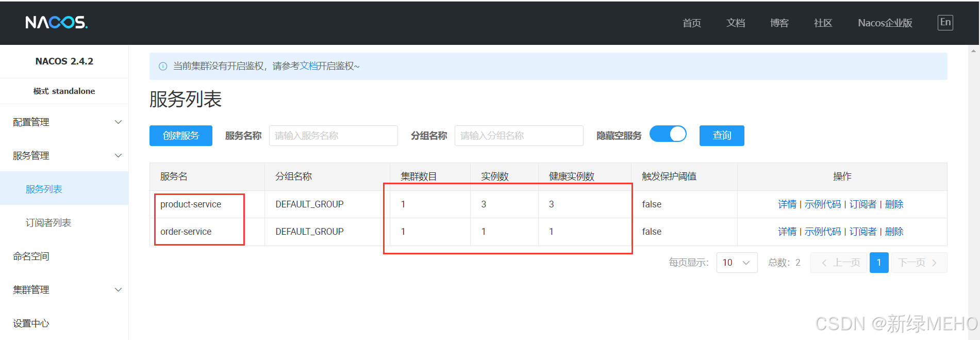Open Nacos企业版 in the top navigation

click(885, 23)
